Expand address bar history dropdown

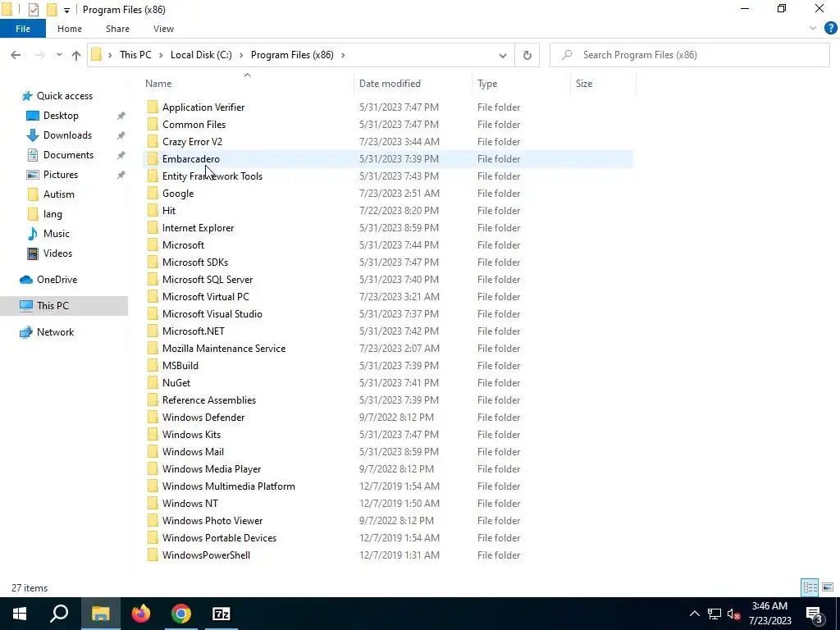[x=503, y=55]
